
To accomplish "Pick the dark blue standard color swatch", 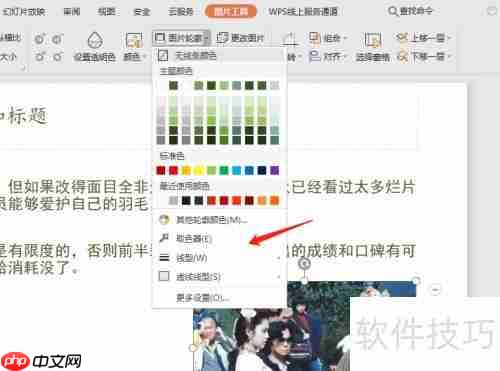I will click(262, 171).
